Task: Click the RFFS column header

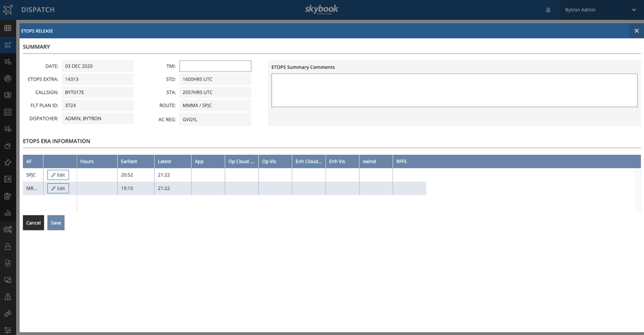Action: [x=409, y=161]
